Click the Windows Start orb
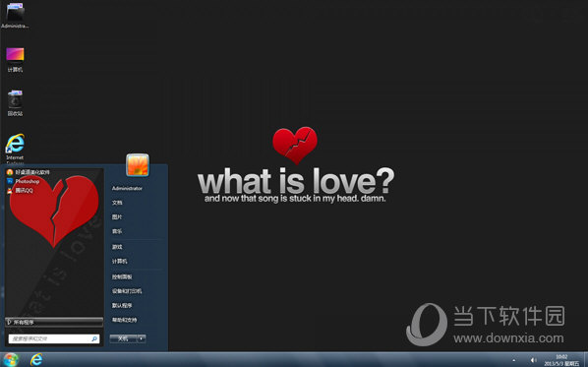 click(x=10, y=360)
